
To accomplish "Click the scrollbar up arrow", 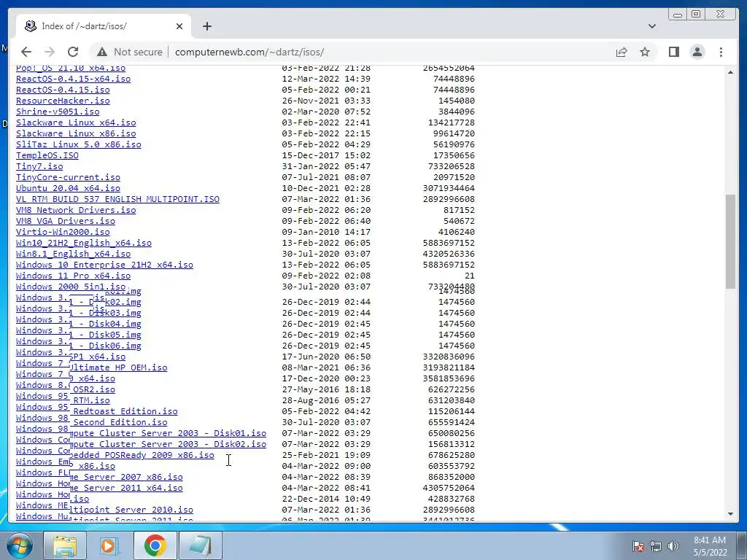I will pyautogui.click(x=730, y=72).
